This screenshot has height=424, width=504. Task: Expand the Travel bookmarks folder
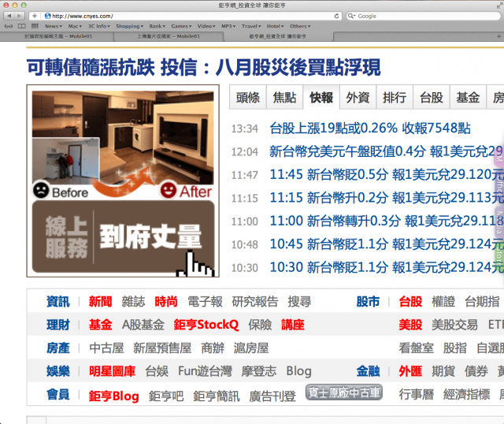pyautogui.click(x=251, y=26)
